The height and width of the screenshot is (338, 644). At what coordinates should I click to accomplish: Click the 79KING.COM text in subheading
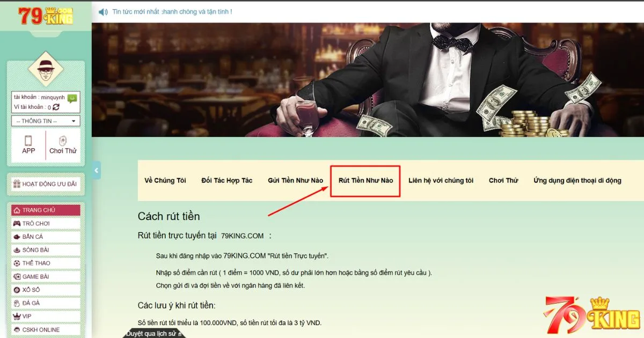coord(243,236)
